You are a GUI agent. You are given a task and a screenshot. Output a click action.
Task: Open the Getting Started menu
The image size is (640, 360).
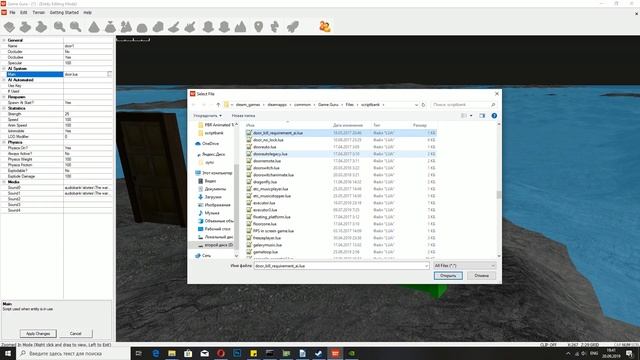click(x=64, y=13)
